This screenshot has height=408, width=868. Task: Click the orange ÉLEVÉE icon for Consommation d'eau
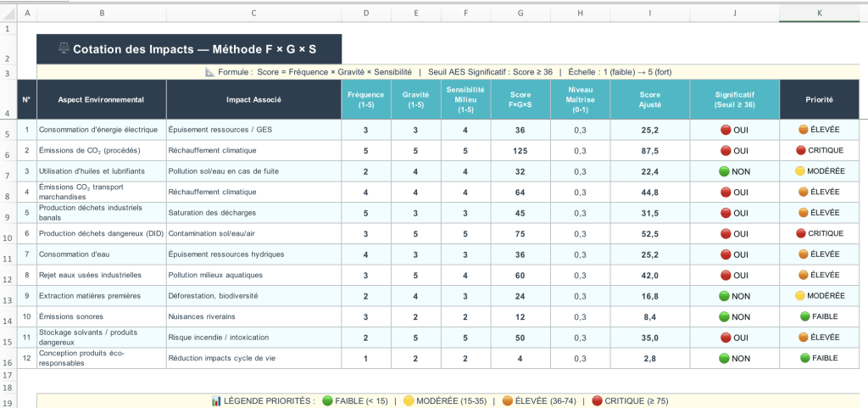[804, 254]
